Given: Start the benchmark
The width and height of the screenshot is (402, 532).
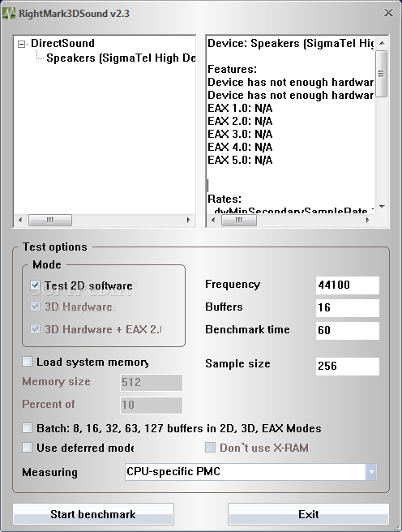Looking at the screenshot, I should 93,514.
